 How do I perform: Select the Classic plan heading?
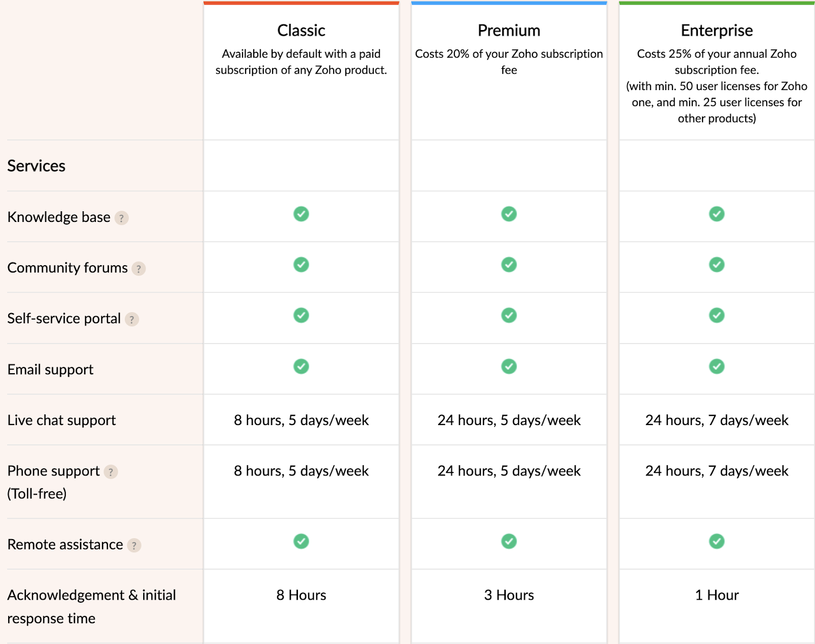301,31
